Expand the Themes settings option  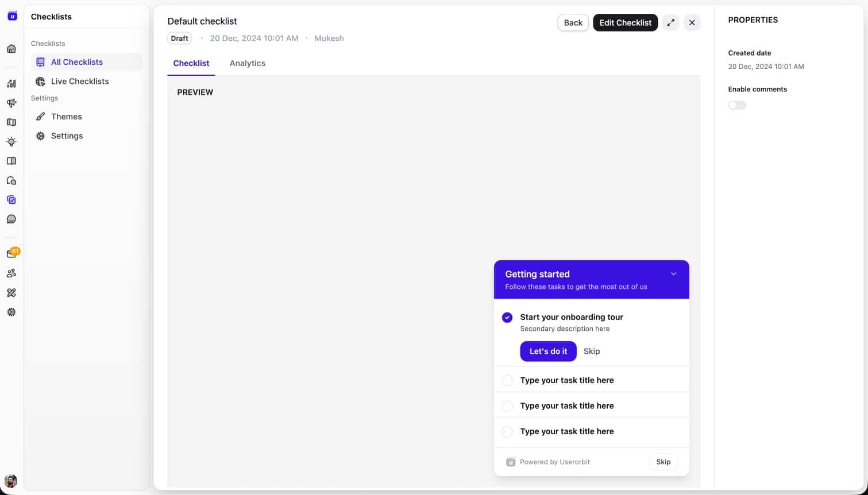(67, 117)
